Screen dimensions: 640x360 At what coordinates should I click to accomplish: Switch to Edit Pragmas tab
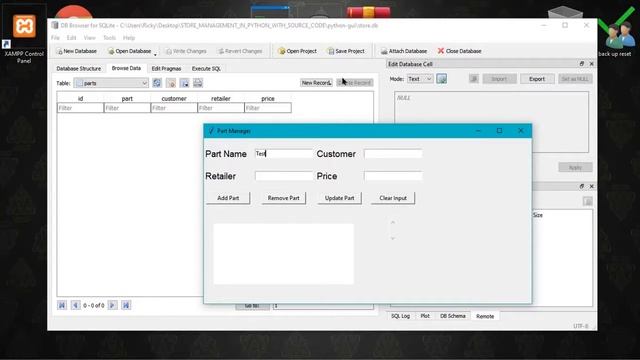click(x=166, y=69)
